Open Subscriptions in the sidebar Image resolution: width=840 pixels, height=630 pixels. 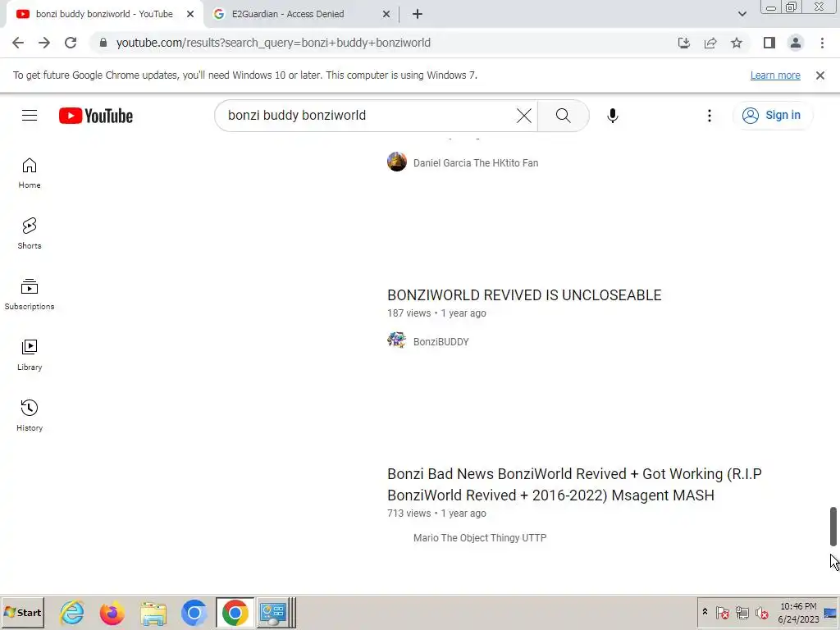coord(30,294)
